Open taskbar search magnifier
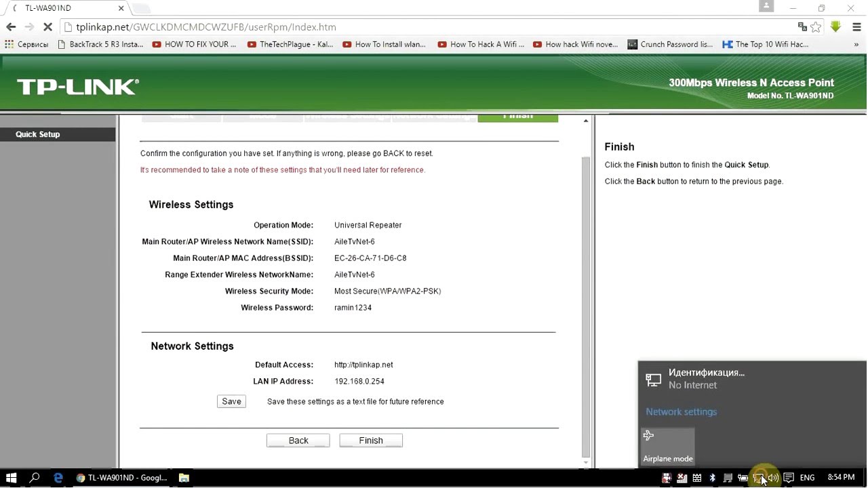 35,478
